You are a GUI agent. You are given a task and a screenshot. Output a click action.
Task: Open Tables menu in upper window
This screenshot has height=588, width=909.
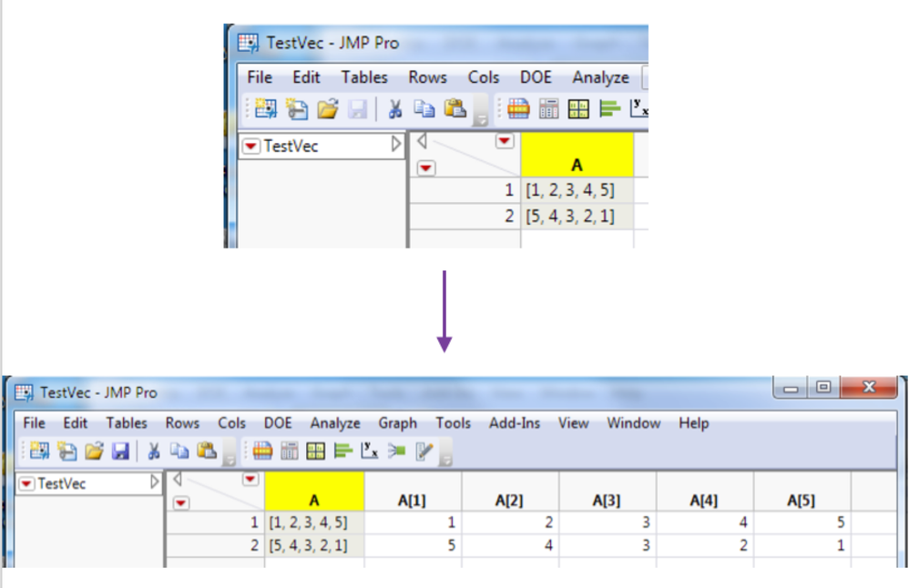click(364, 77)
